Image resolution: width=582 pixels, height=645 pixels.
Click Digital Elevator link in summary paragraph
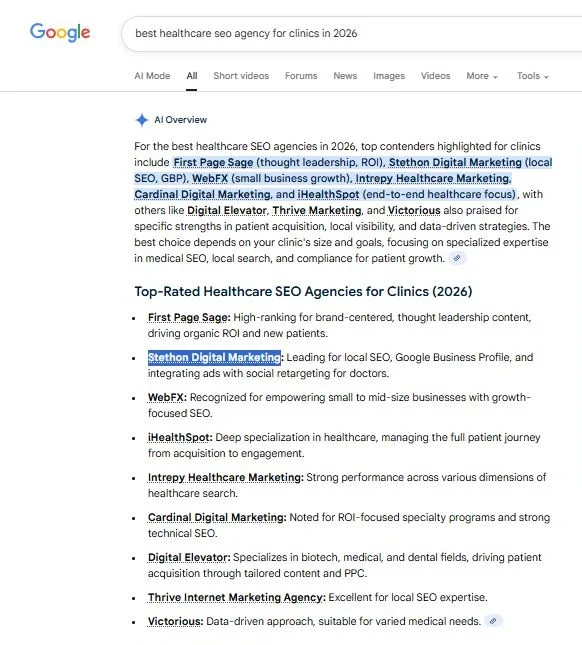point(227,210)
